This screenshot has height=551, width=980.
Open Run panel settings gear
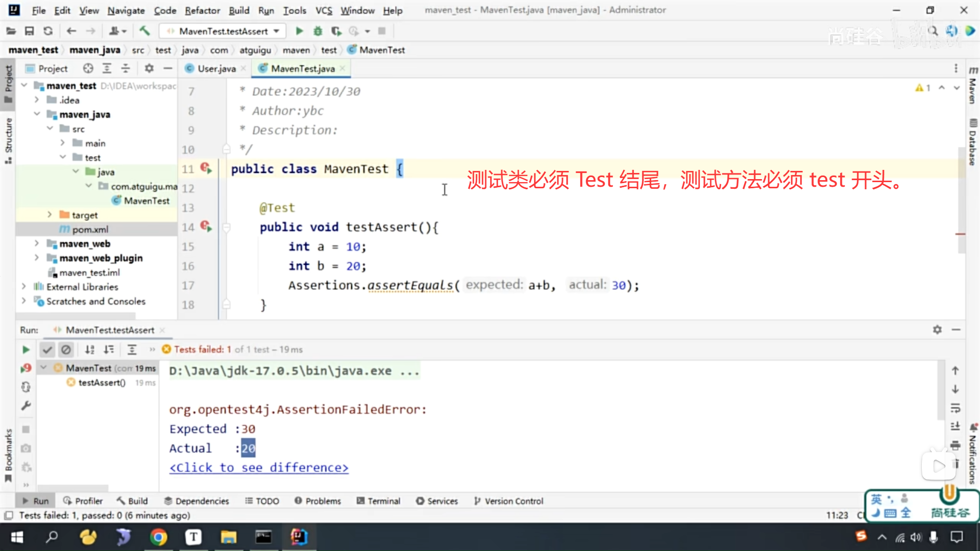coord(937,330)
